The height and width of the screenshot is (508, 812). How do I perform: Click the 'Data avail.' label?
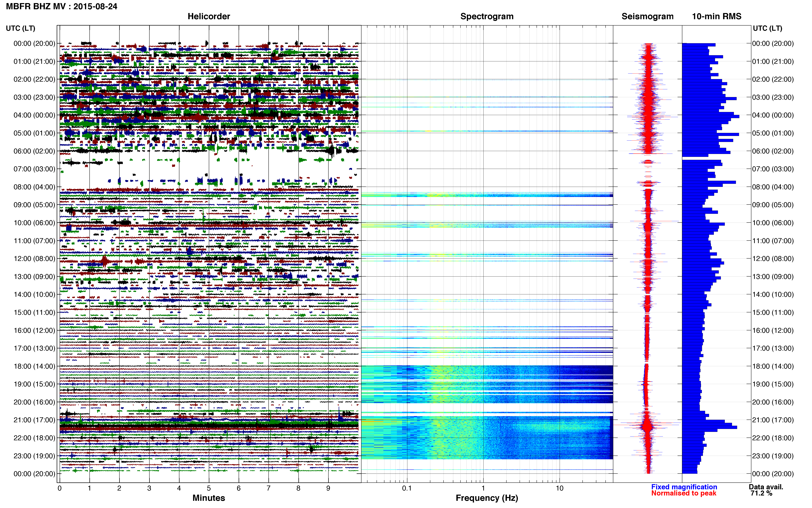766,487
